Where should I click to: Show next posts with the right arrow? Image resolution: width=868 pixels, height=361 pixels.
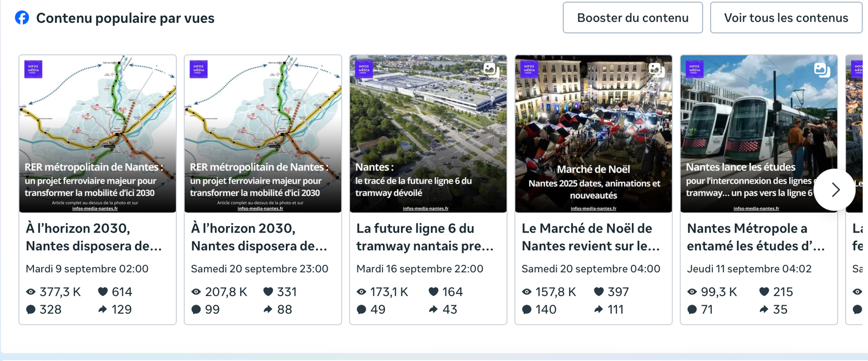coord(835,190)
